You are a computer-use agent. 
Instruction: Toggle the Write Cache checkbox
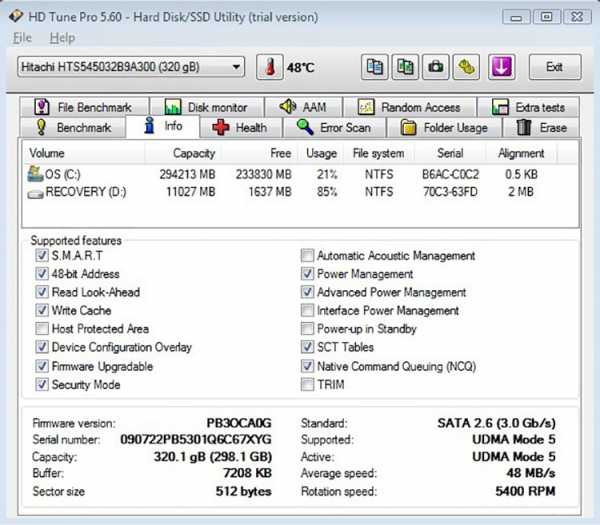click(x=42, y=310)
